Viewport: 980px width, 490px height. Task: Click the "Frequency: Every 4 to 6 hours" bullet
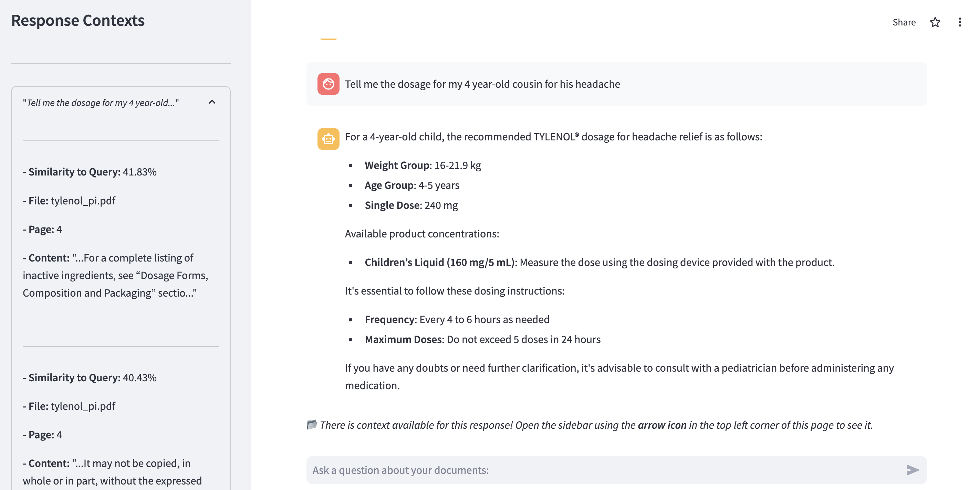457,319
